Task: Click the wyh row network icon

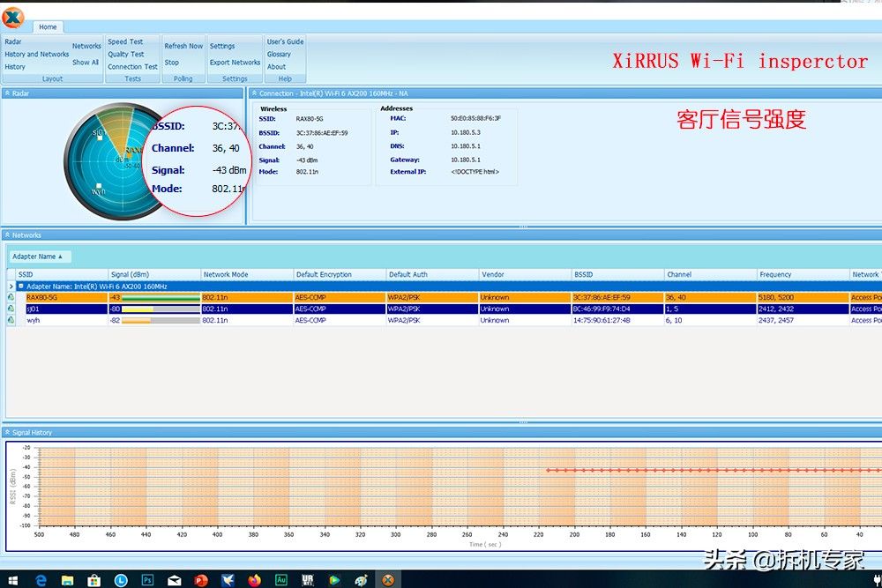Action: tap(11, 321)
